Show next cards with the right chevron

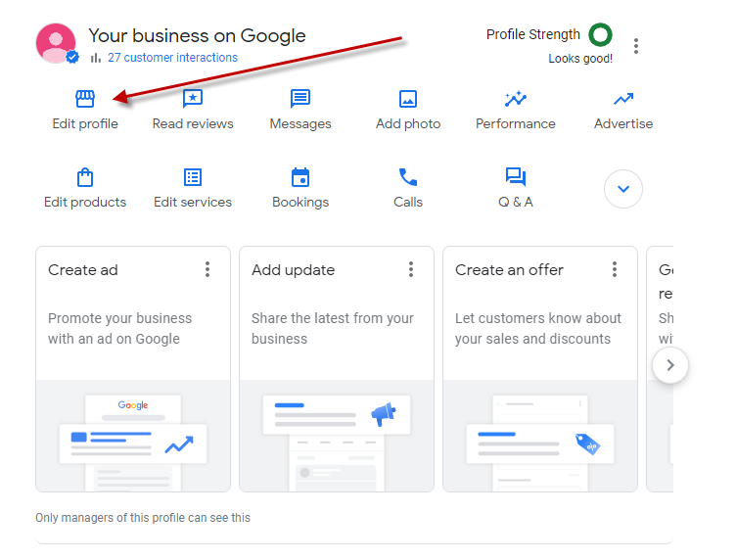tap(670, 365)
